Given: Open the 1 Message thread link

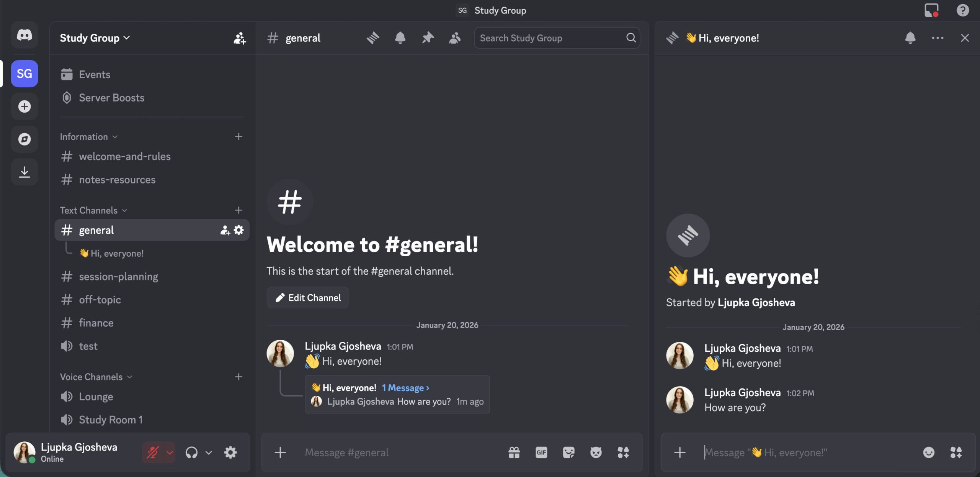Looking at the screenshot, I should tap(405, 388).
